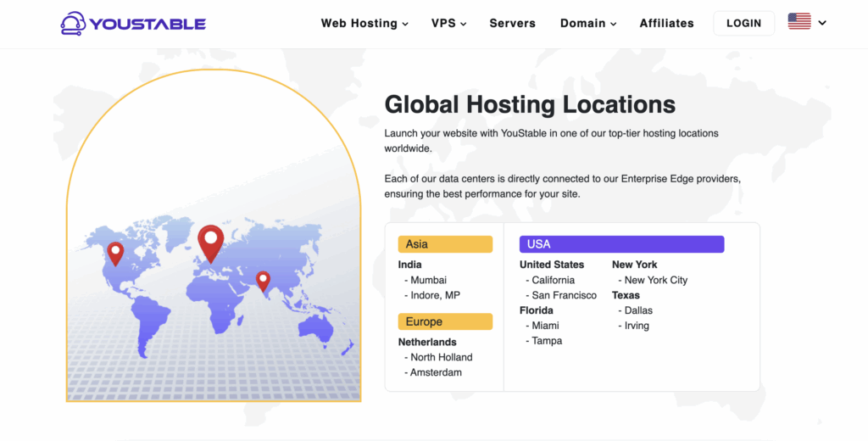Expand the VPS dropdown menu
Viewport: 868px width, 441px height.
pyautogui.click(x=449, y=23)
